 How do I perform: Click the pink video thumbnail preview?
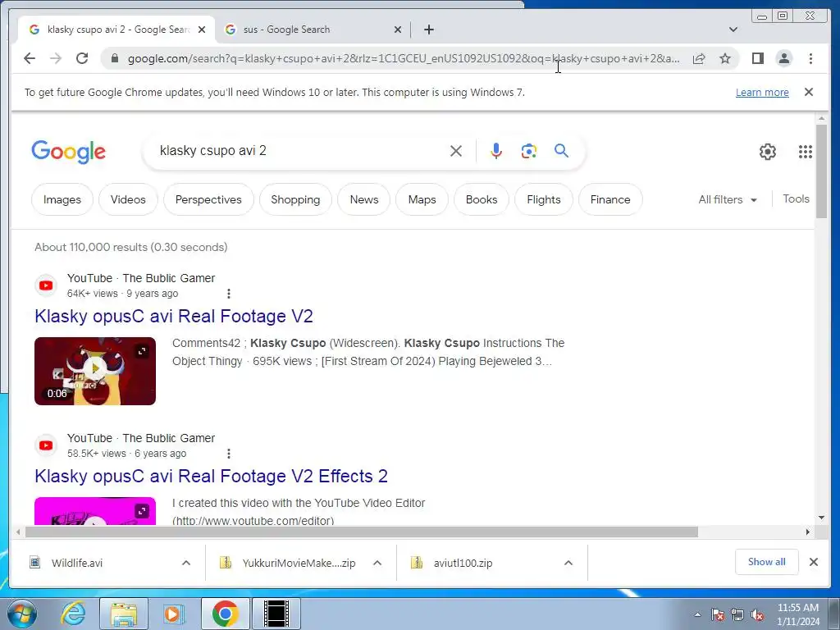[95, 511]
